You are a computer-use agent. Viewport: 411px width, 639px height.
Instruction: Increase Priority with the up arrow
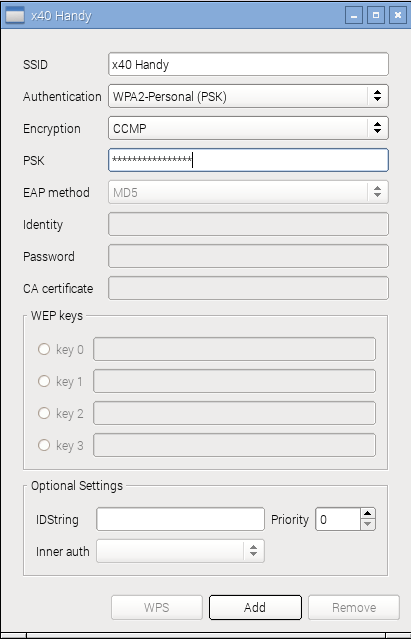pyautogui.click(x=367, y=513)
